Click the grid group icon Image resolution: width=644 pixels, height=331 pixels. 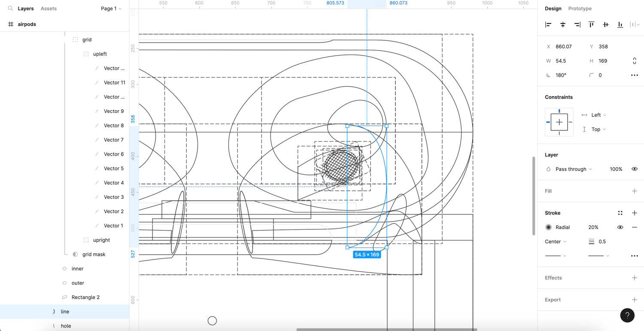click(x=76, y=39)
